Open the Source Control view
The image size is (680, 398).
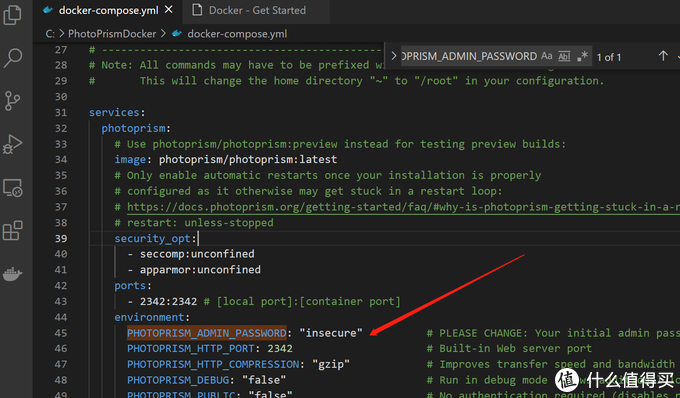pos(12,101)
